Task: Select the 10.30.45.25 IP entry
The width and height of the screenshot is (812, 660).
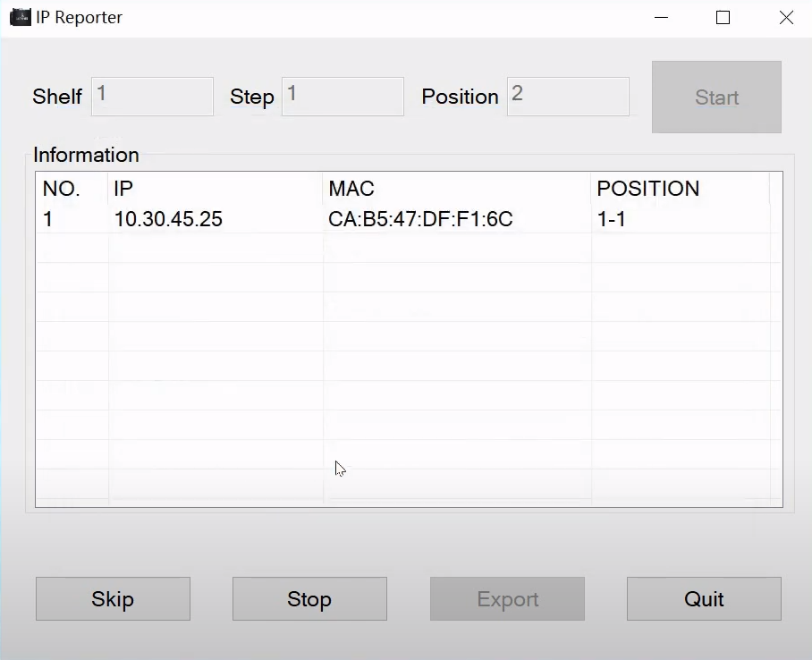Action: (x=168, y=219)
